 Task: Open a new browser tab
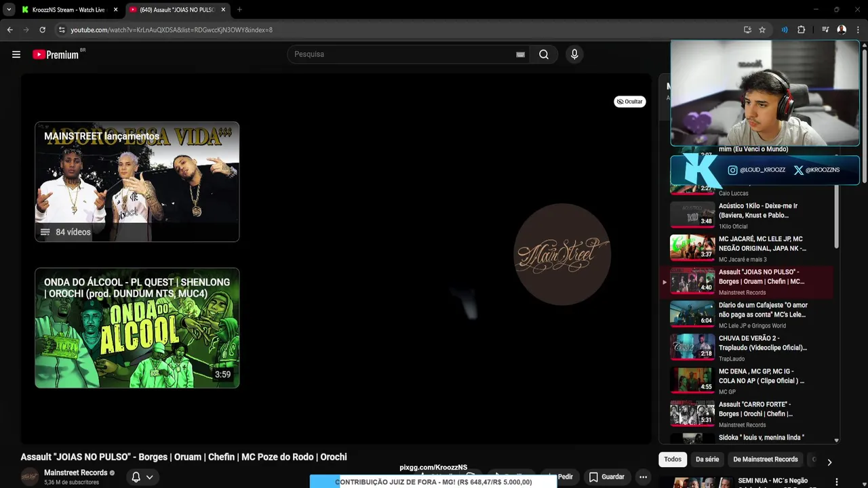[x=239, y=9]
